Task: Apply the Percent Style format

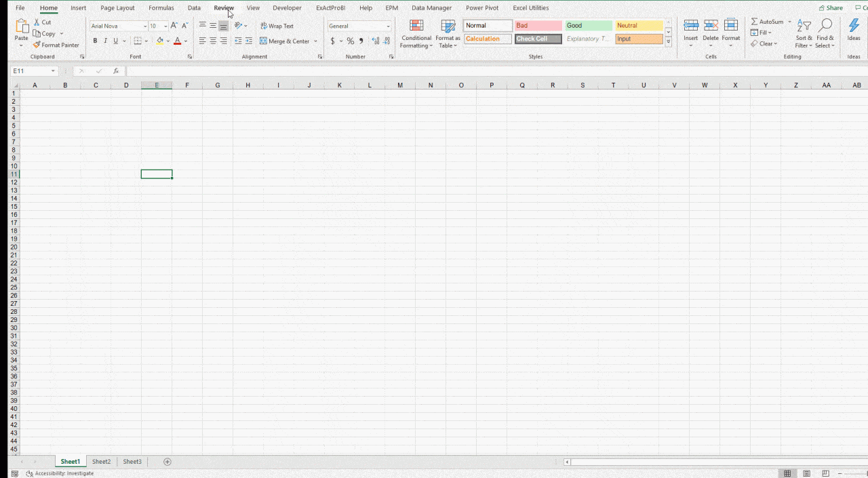Action: [351, 41]
